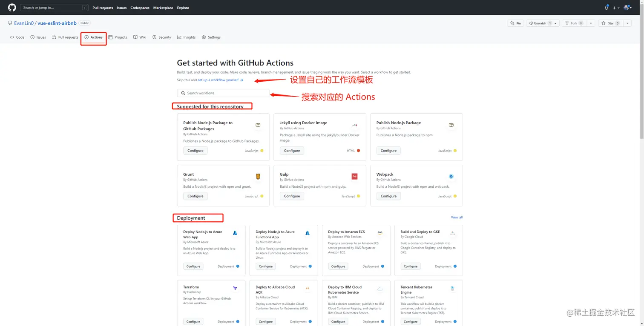Open the notifications bell

coord(607,8)
